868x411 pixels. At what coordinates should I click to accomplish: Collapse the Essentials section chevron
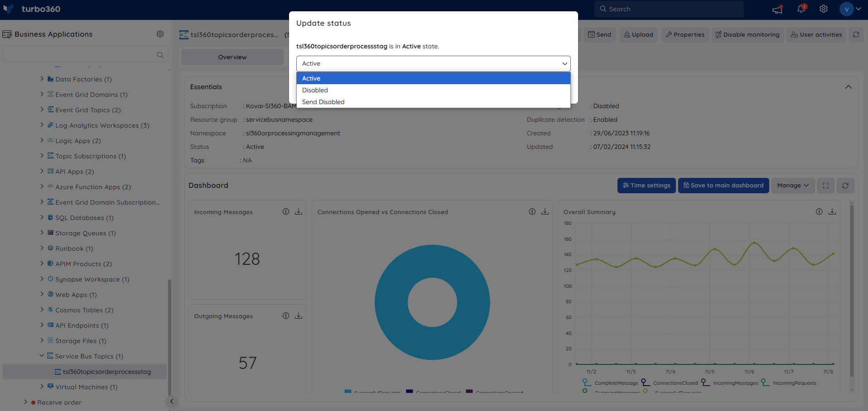tap(849, 87)
